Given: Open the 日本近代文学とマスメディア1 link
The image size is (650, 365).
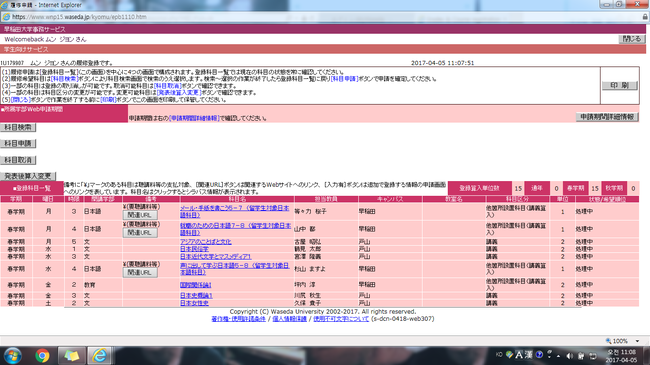Looking at the screenshot, I should pos(216,256).
